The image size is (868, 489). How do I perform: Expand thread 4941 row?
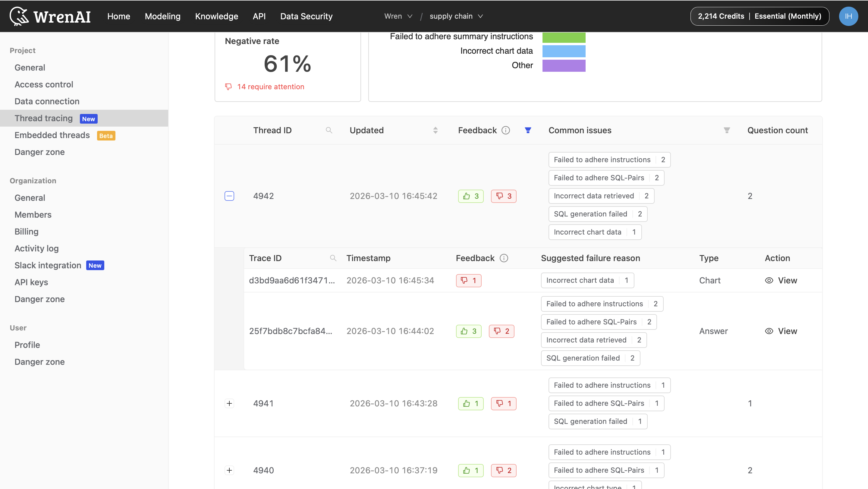[x=229, y=403]
